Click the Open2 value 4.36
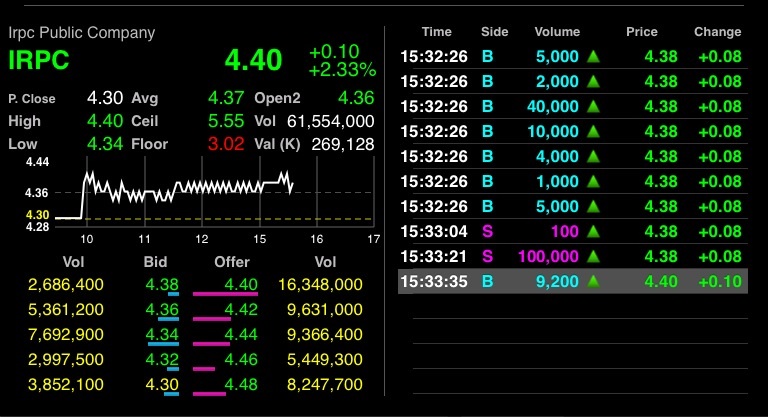 point(356,98)
